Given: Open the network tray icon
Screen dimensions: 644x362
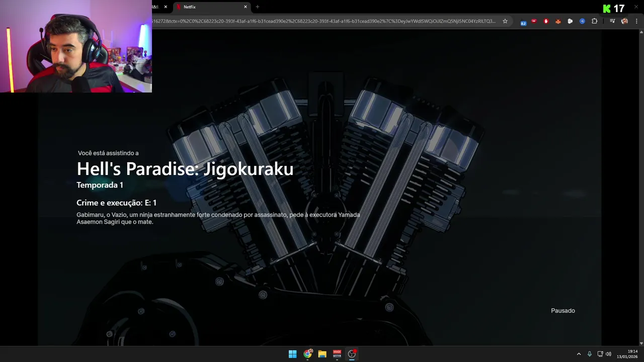Looking at the screenshot, I should pyautogui.click(x=600, y=354).
